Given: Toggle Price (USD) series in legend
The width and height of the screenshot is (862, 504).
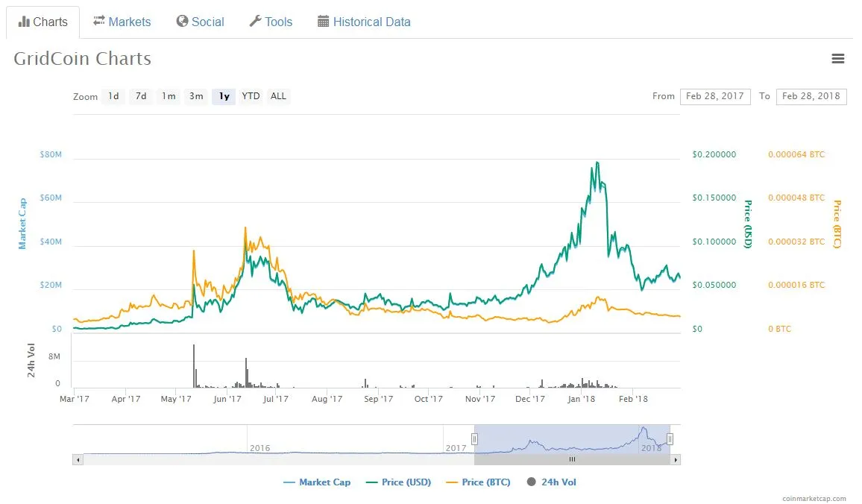Looking at the screenshot, I should point(398,482).
